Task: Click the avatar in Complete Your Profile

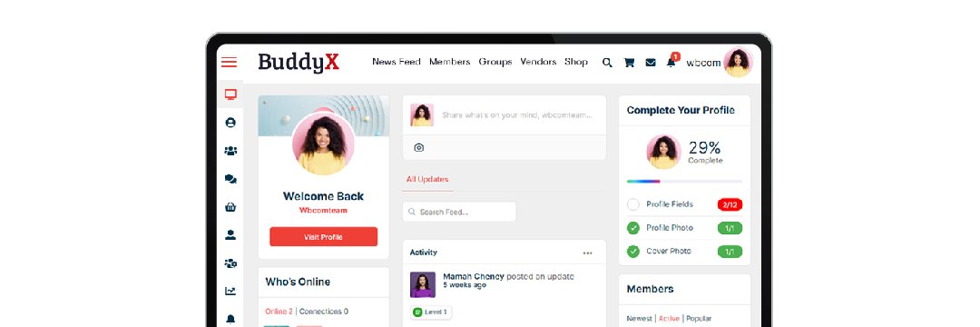Action: click(663, 152)
